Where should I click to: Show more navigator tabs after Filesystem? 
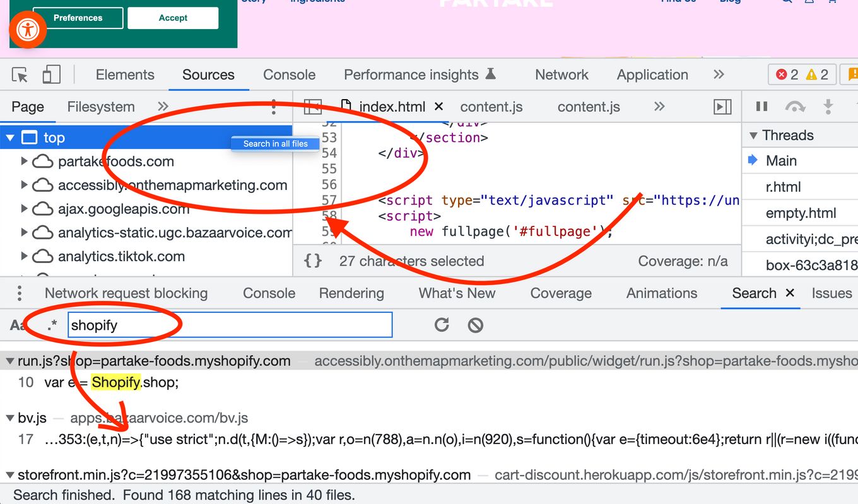click(x=163, y=107)
